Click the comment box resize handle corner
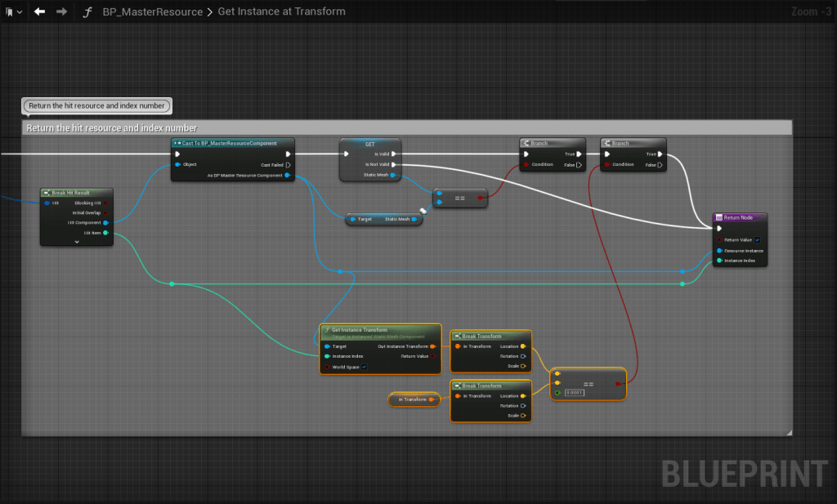837x504 pixels. [x=789, y=432]
